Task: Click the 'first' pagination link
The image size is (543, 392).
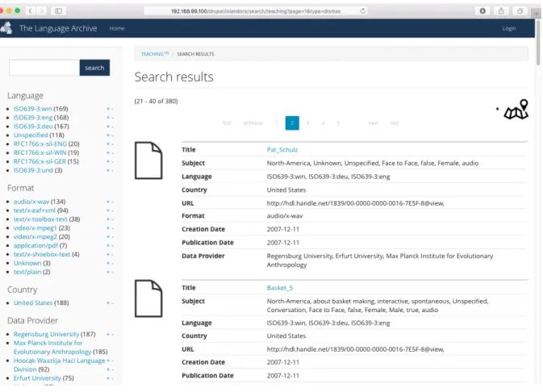Action: pos(227,123)
